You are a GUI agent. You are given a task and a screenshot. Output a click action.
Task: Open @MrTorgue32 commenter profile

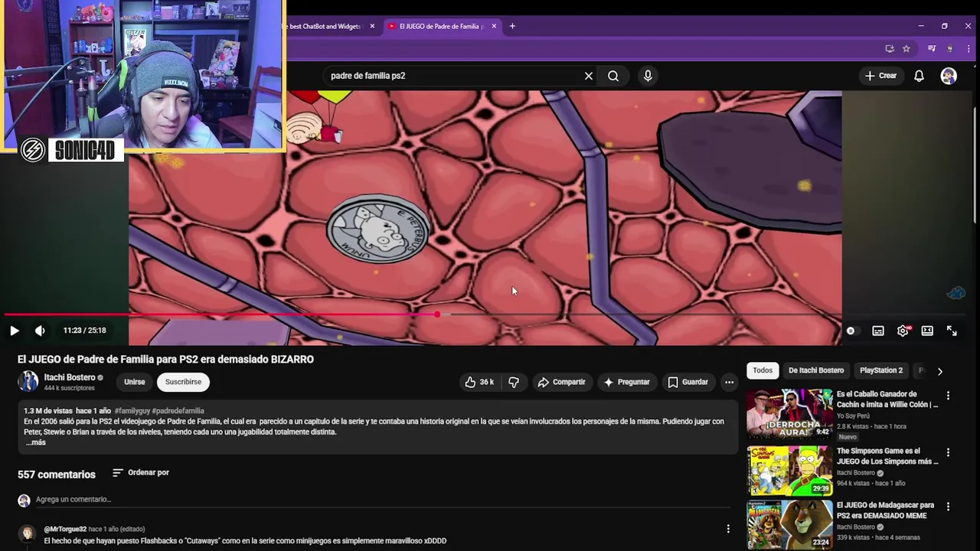65,529
